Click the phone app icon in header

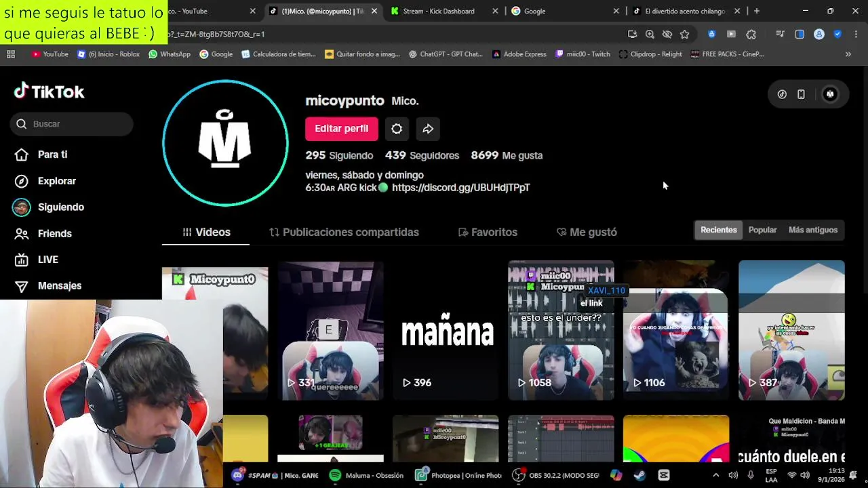coord(801,94)
